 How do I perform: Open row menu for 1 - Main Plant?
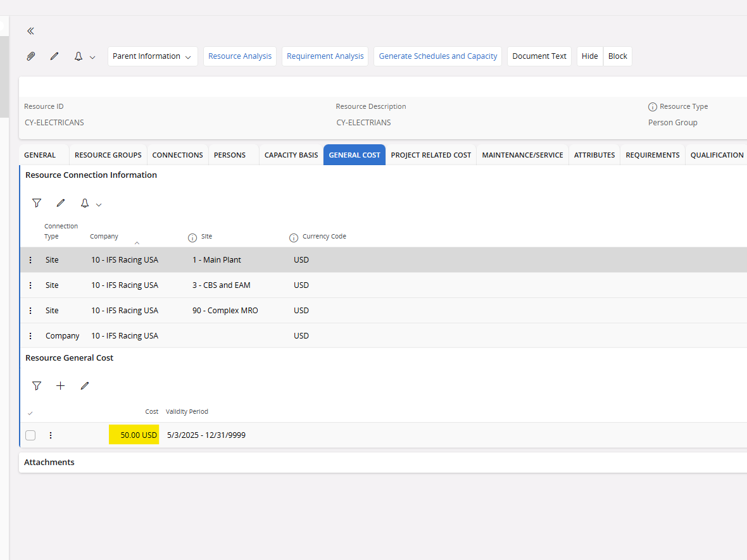pos(30,260)
